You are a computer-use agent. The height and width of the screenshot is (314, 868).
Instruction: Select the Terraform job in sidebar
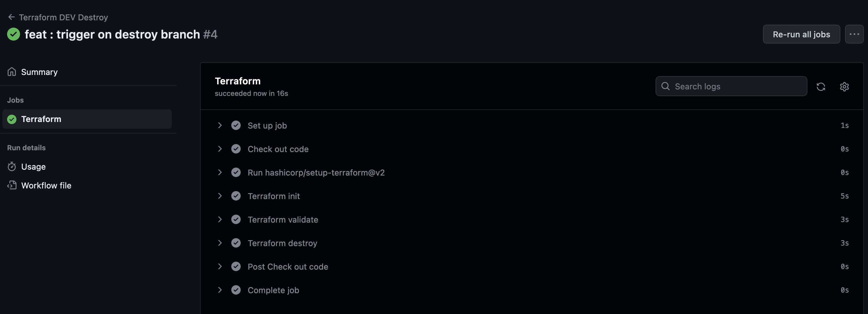(x=87, y=119)
